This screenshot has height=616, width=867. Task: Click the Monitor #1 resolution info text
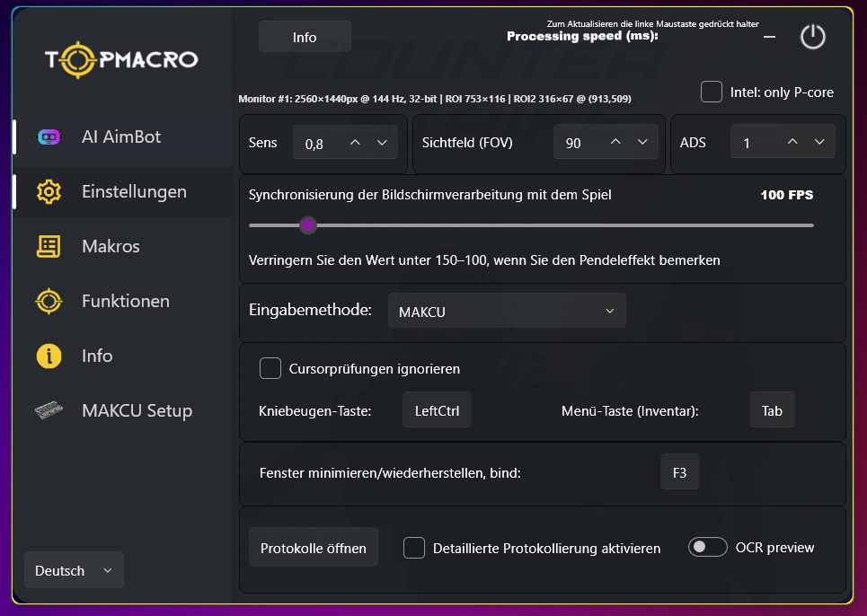(x=435, y=99)
